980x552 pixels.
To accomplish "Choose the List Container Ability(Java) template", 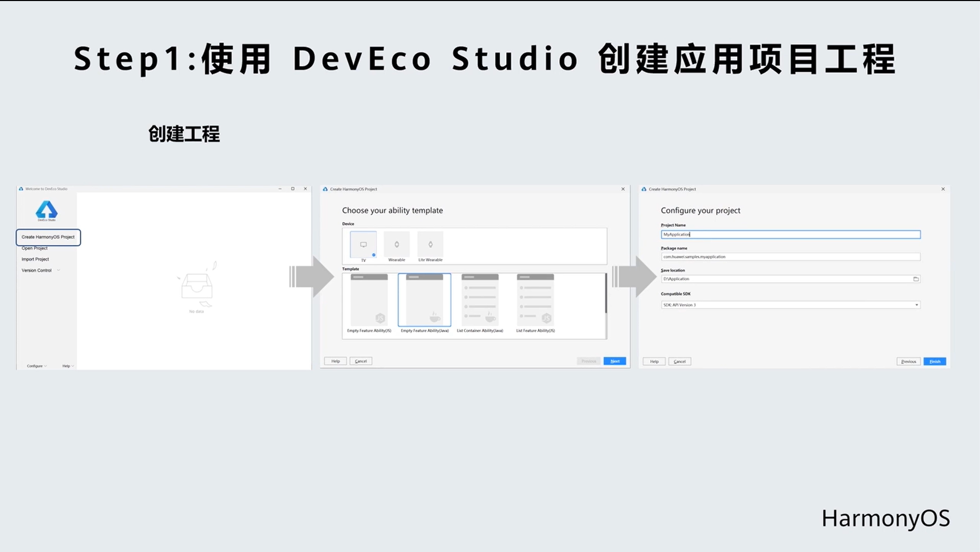I will point(480,303).
